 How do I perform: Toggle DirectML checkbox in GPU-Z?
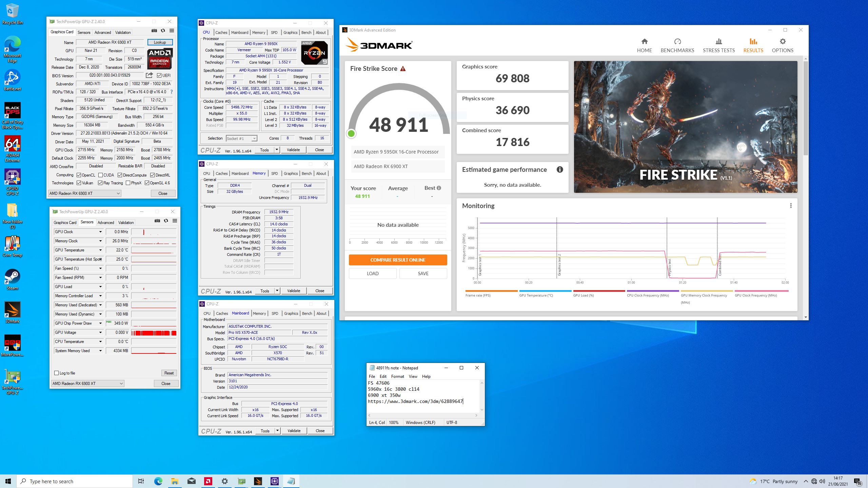[153, 175]
